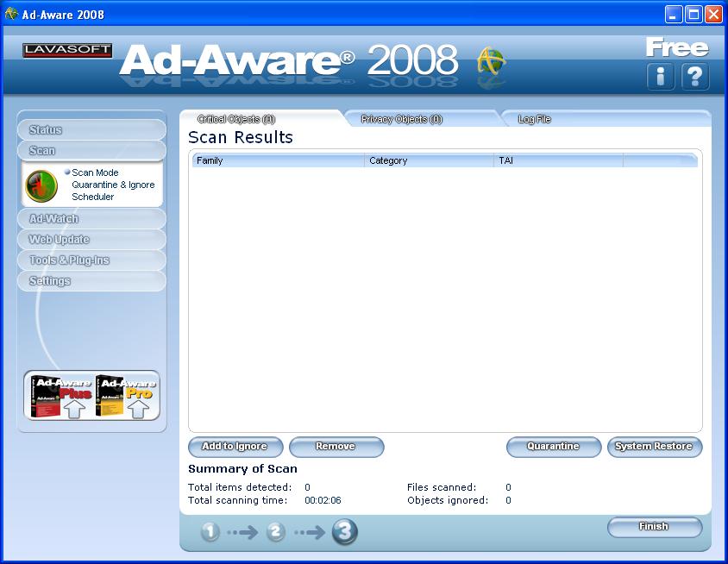Viewport: 728px width, 564px height.
Task: Open Quarantine & Ignore submenu item
Action: click(x=113, y=185)
